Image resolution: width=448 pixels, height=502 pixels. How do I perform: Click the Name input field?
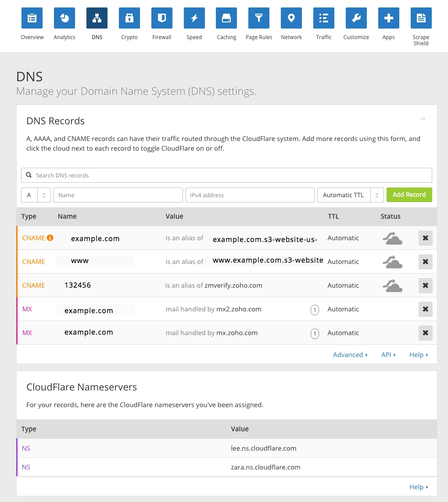click(x=118, y=195)
